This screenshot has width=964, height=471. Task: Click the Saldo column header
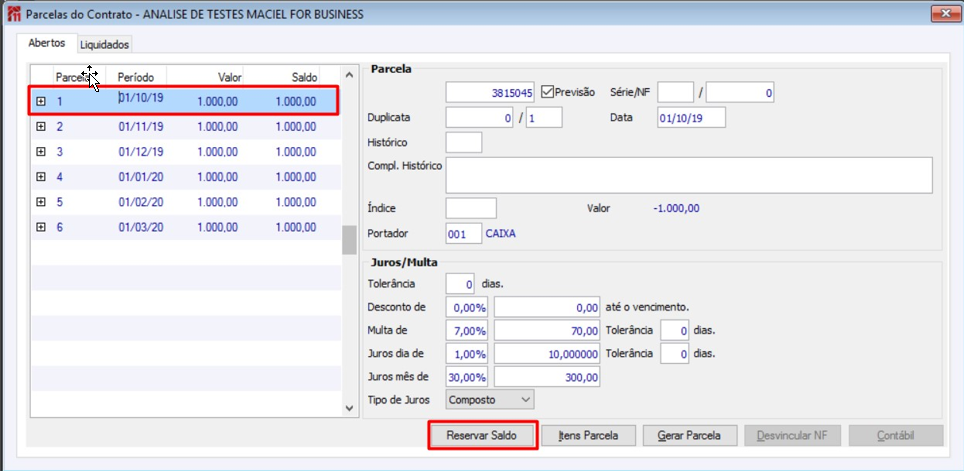(282, 77)
